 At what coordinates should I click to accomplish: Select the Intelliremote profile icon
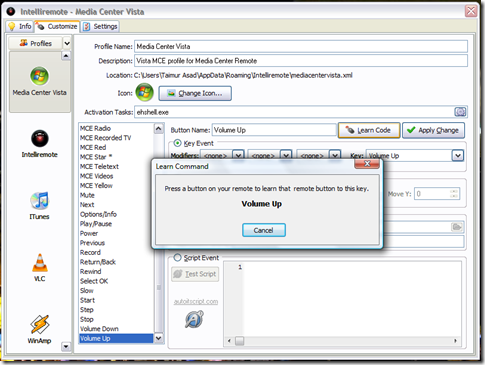[x=40, y=138]
